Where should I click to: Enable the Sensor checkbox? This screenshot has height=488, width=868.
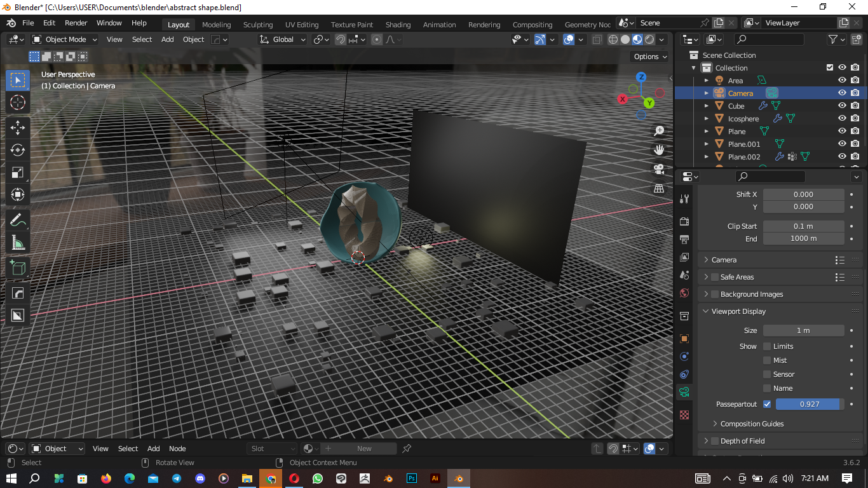767,374
